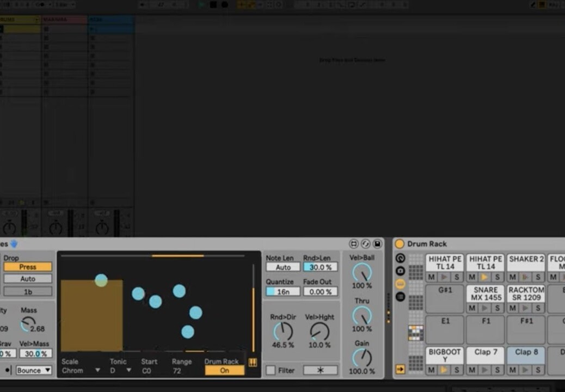Mute the SNARE MX 1455 pad
The image size is (565, 392).
[472, 308]
